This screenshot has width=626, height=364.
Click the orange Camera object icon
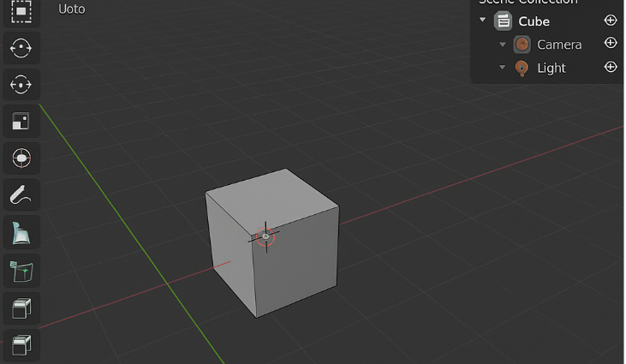[x=522, y=45]
